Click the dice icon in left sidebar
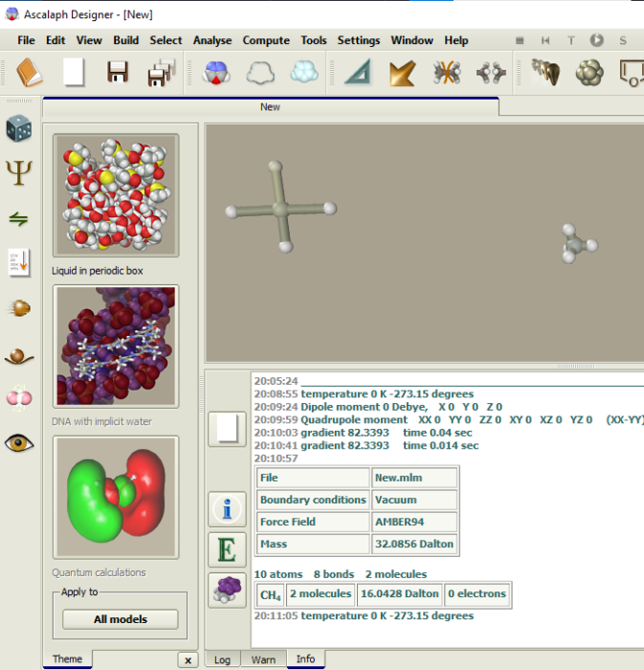 tap(18, 128)
